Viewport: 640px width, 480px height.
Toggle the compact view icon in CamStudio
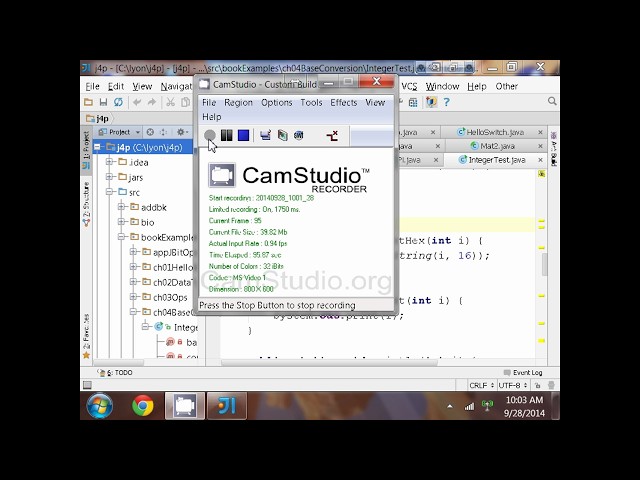[332, 136]
